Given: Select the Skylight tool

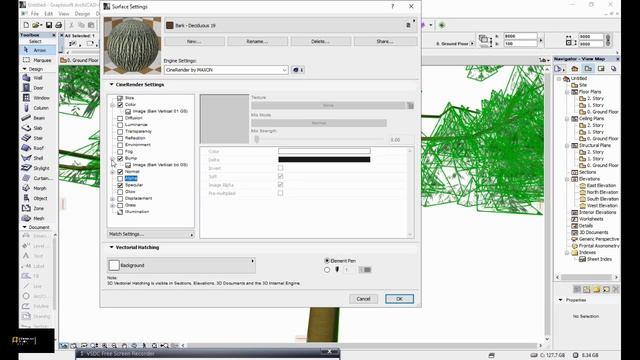Looking at the screenshot, I should [38, 168].
